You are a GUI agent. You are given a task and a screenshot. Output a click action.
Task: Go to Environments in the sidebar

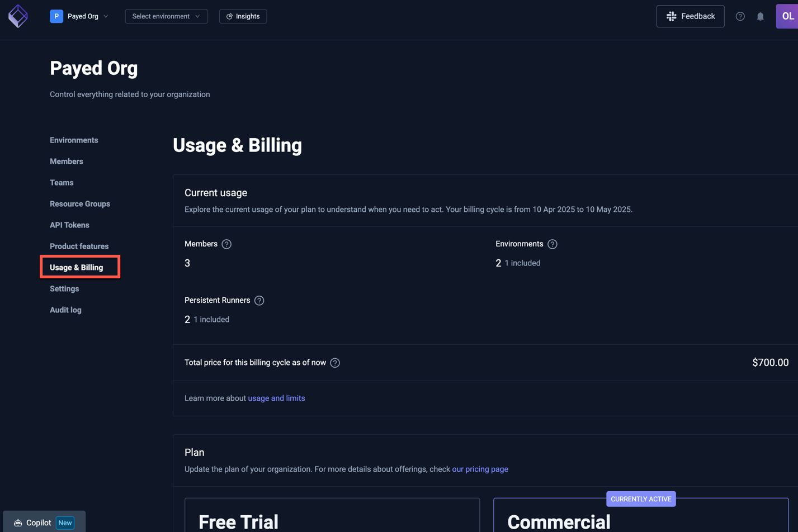click(74, 140)
